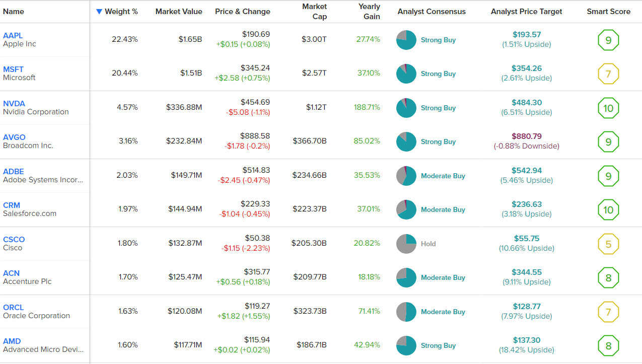Sort by Analyst Consensus header
Viewport: 642px width, 364px height.
pyautogui.click(x=432, y=12)
